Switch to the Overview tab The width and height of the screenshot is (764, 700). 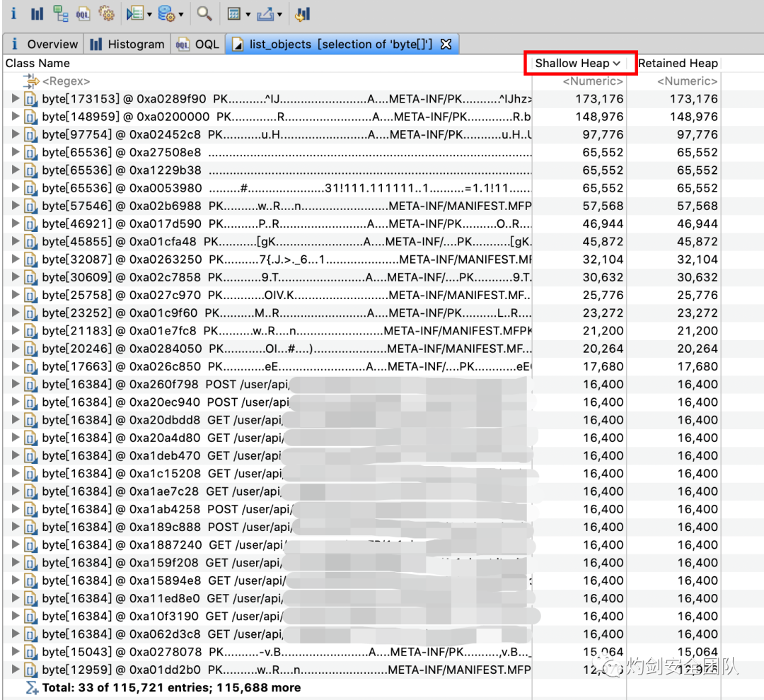click(x=44, y=45)
